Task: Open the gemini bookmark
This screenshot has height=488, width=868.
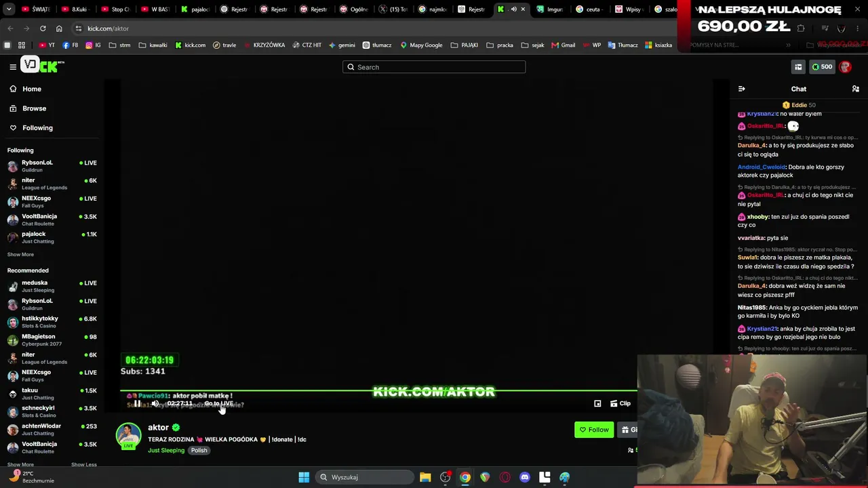Action: tap(342, 45)
